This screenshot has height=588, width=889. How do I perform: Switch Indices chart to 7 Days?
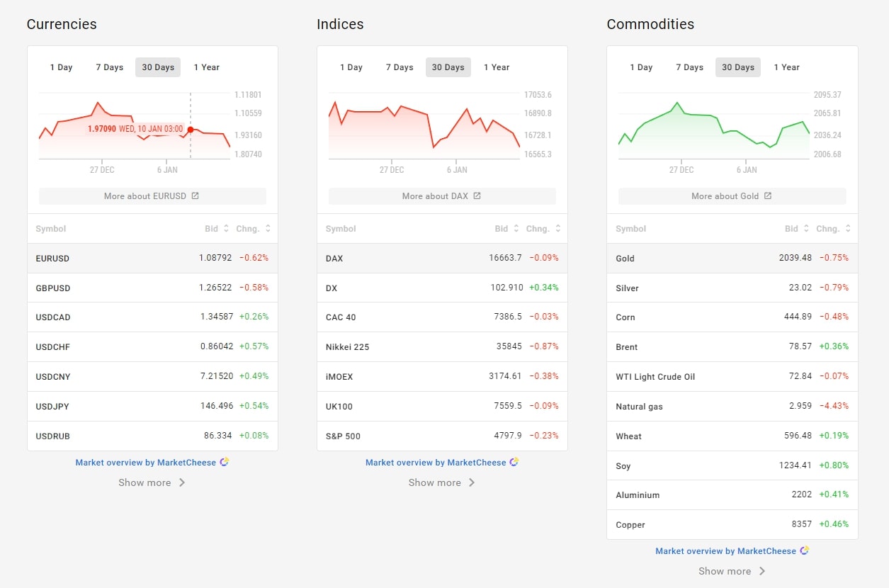pos(400,67)
